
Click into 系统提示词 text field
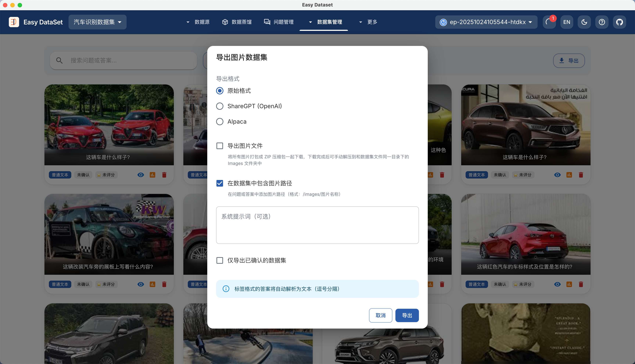coord(317,225)
